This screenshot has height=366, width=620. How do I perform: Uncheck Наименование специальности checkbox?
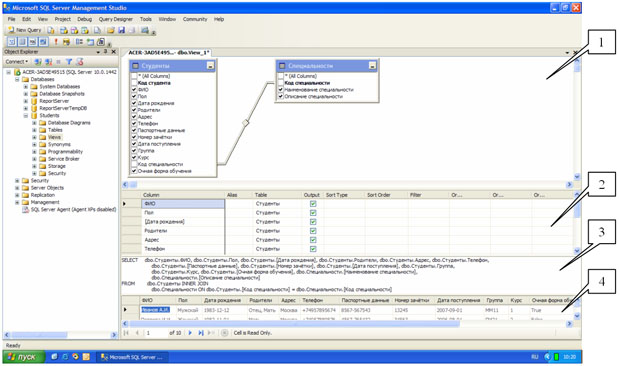pyautogui.click(x=281, y=90)
